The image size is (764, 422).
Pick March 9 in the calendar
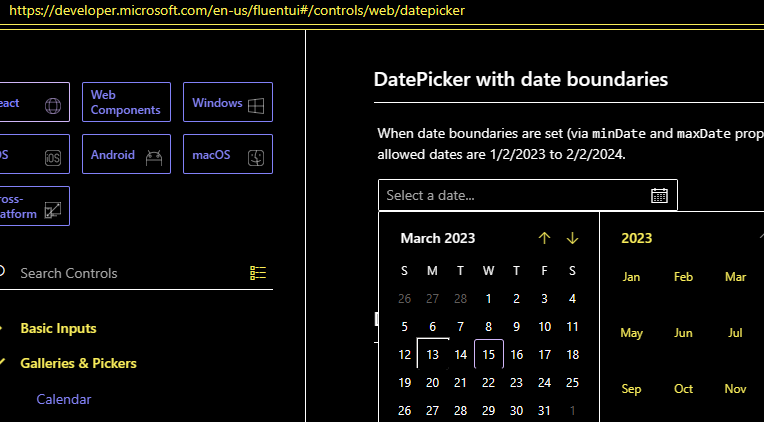(x=516, y=326)
